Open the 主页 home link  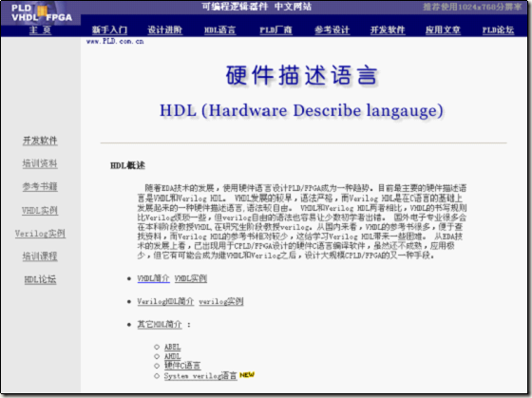pos(40,29)
